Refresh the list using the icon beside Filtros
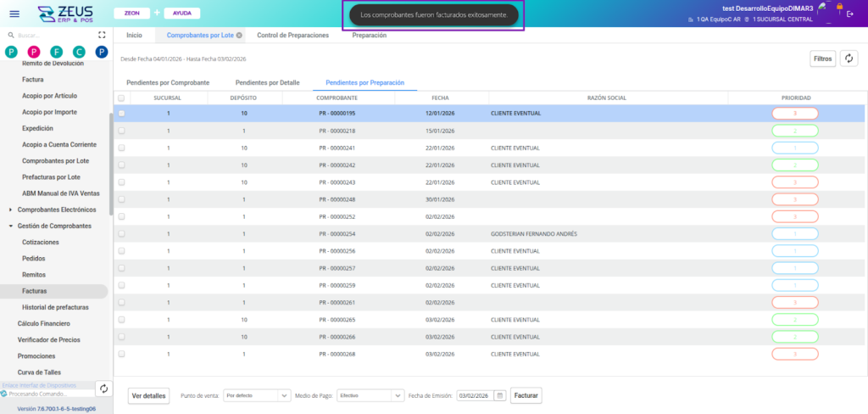Viewport: 868px width, 414px height. [x=849, y=59]
